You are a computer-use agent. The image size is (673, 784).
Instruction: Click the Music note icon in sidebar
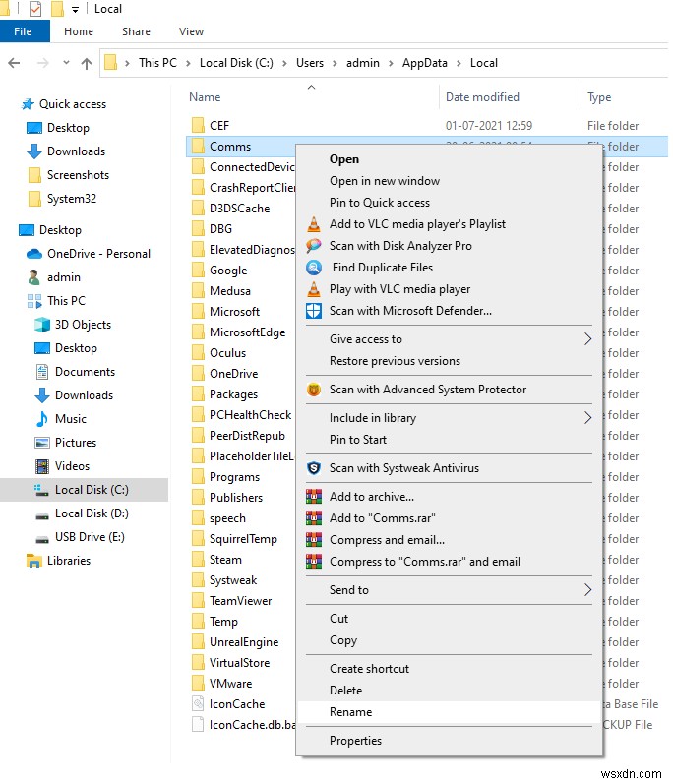tap(42, 419)
